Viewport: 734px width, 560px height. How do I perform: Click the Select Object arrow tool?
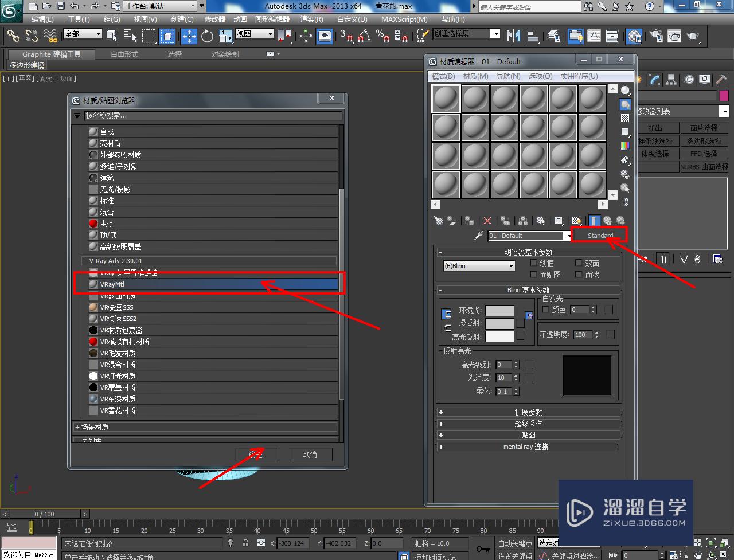pos(112,36)
